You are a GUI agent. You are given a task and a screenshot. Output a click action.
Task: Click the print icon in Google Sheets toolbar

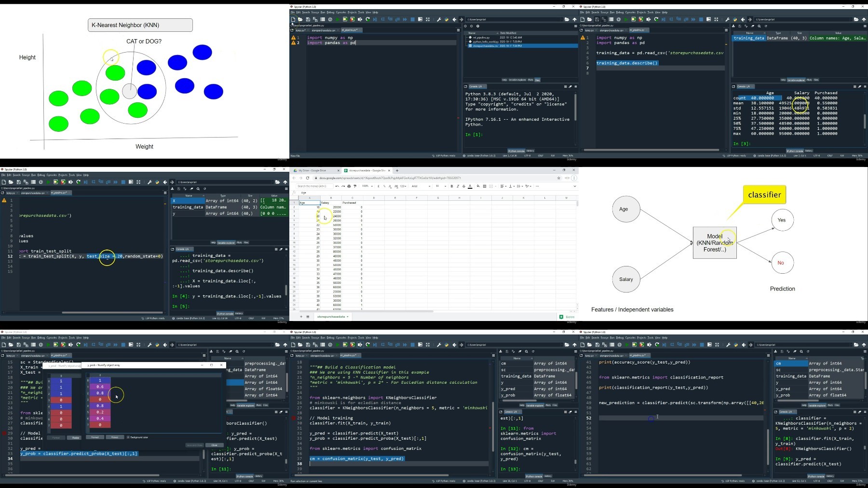349,186
